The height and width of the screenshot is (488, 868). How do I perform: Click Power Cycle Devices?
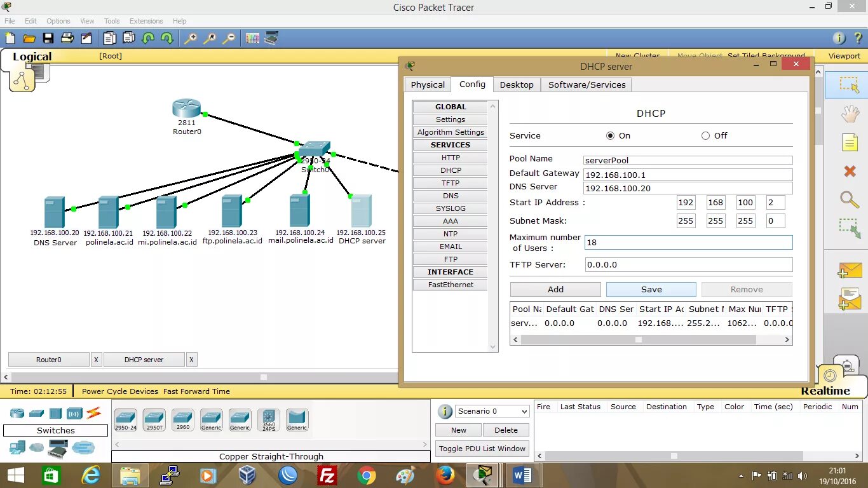click(120, 391)
